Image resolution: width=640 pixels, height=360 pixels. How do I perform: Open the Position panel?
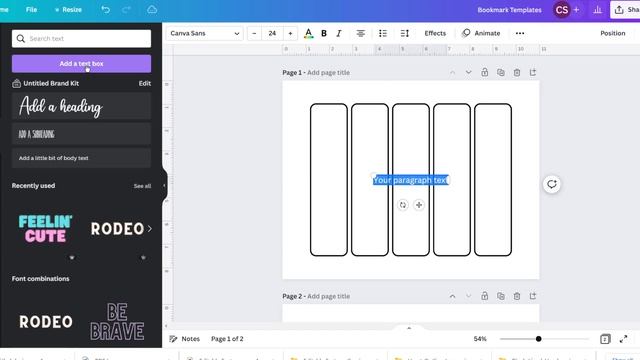pos(612,33)
